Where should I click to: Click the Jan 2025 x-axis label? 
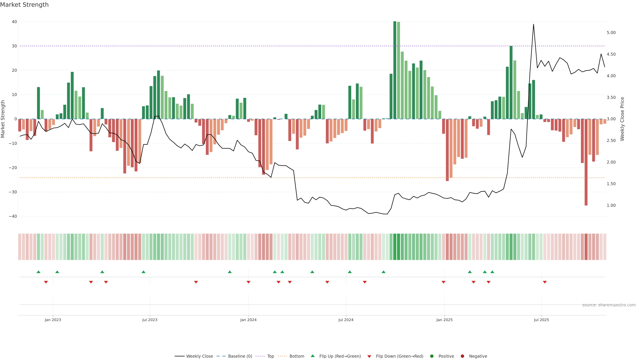[x=444, y=320]
